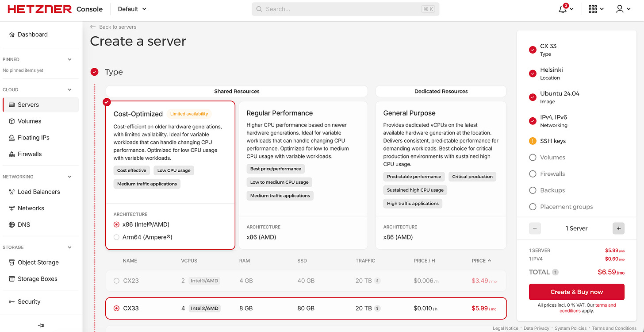Click the sidebar pin icon at bottom
Viewport: 644px width, 332px height.
[x=41, y=325]
